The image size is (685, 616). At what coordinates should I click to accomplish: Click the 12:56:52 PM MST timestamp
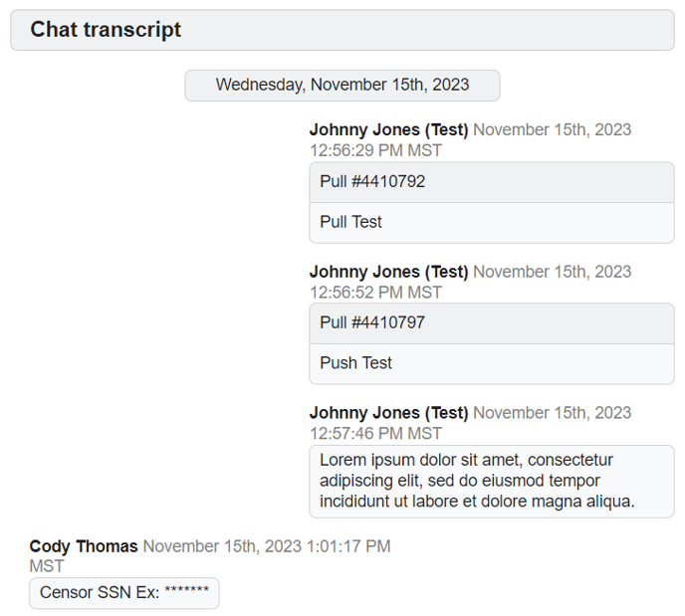375,293
